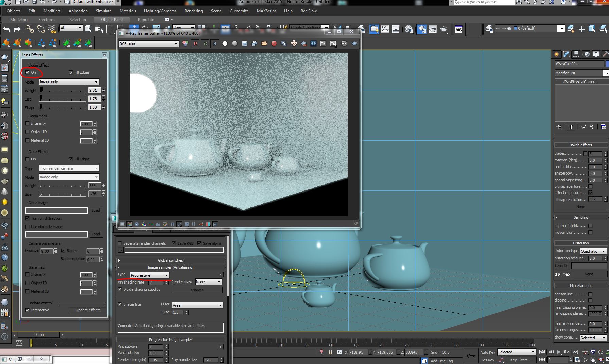Open the Display command panel tab
This screenshot has width=609, height=364.
(596, 54)
